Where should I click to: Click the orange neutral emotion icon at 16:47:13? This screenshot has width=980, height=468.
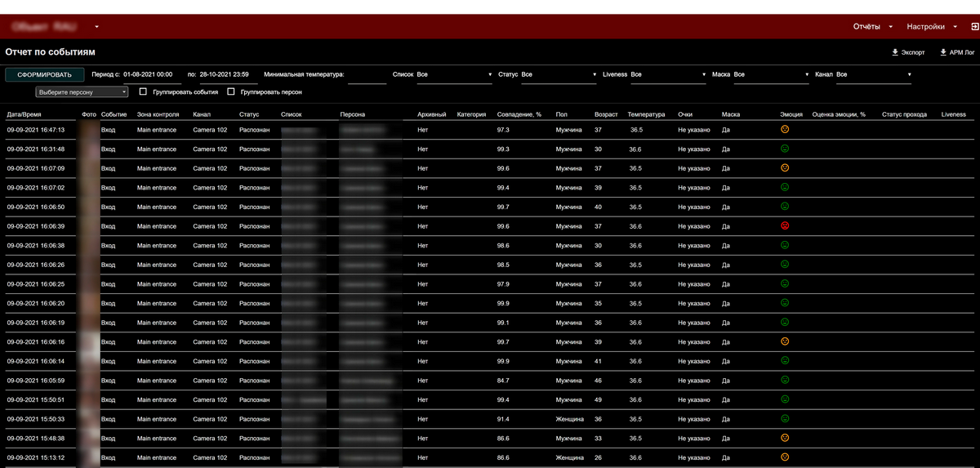[785, 129]
